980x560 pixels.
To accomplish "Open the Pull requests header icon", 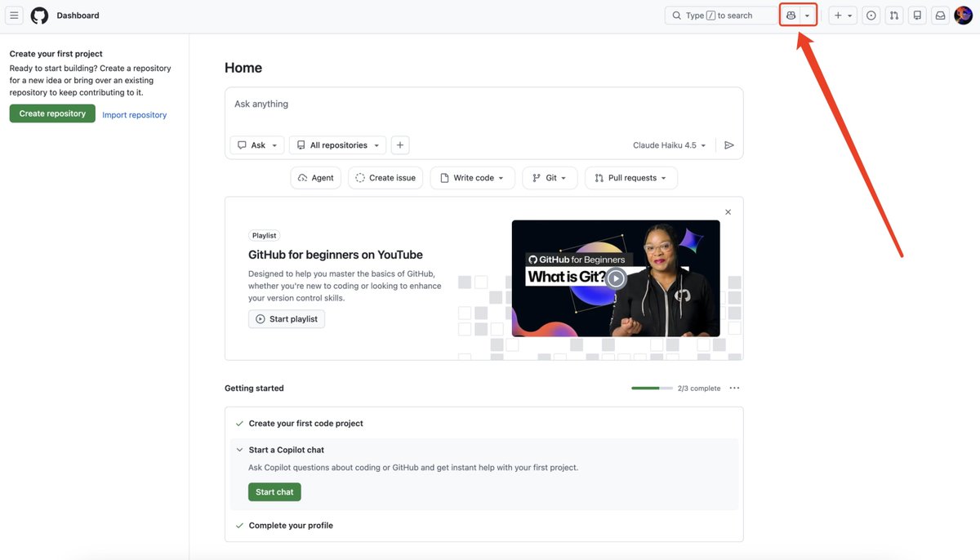I will 894,16.
